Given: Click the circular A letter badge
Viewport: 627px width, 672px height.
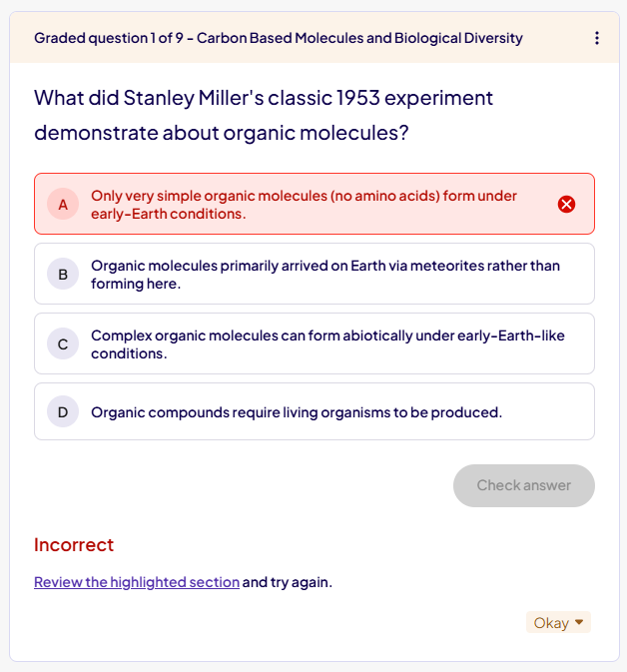Looking at the screenshot, I should point(62,204).
